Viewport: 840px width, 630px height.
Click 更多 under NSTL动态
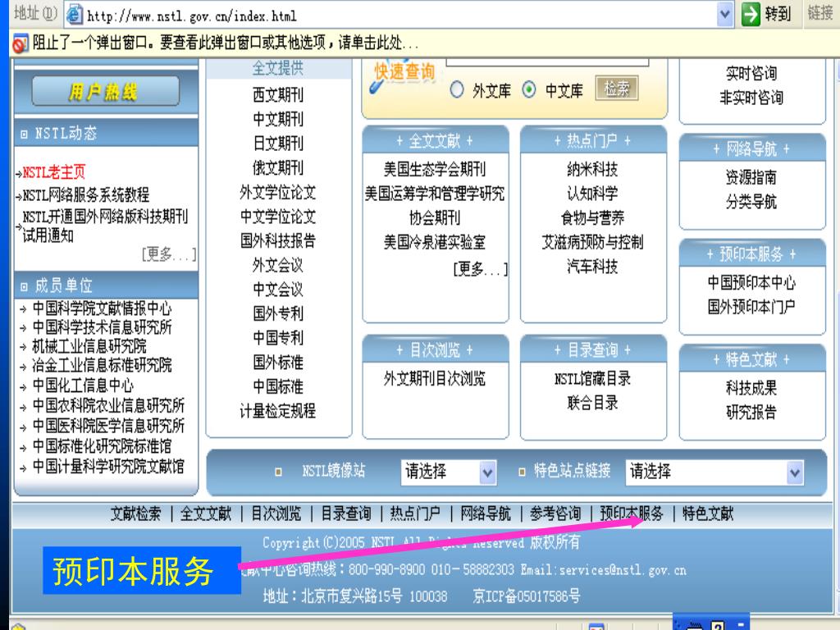click(169, 253)
